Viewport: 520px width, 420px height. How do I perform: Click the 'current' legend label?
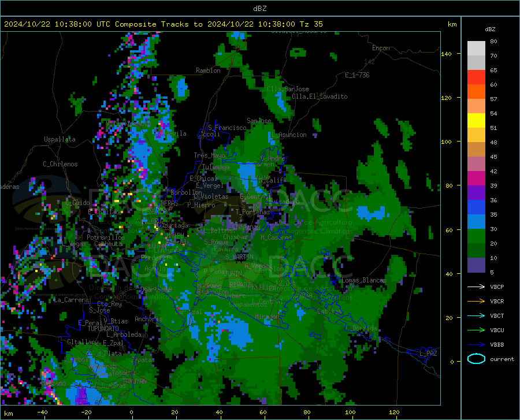click(502, 359)
